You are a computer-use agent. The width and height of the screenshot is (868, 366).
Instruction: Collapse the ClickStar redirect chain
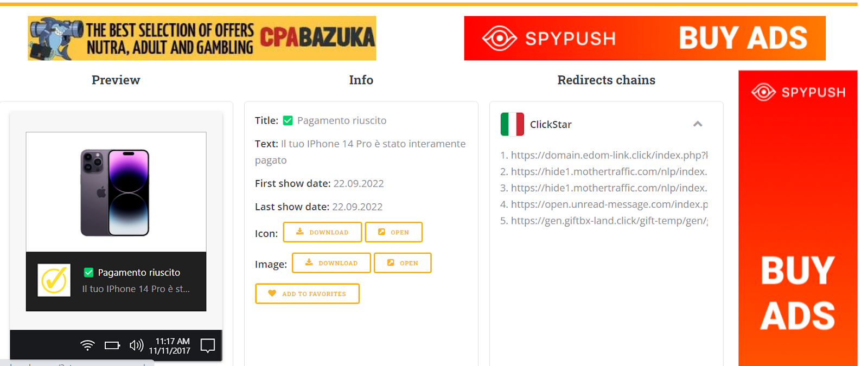click(x=698, y=124)
